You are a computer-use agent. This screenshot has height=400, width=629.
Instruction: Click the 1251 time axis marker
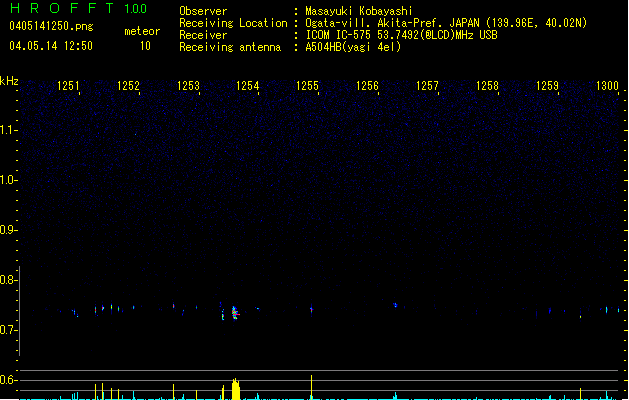(x=68, y=85)
